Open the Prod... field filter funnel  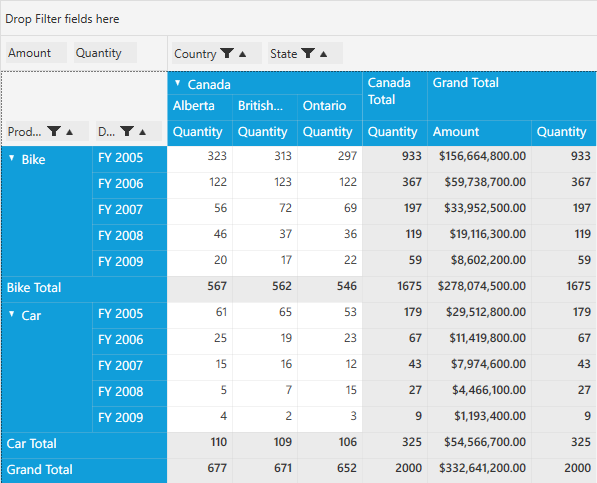coord(54,131)
